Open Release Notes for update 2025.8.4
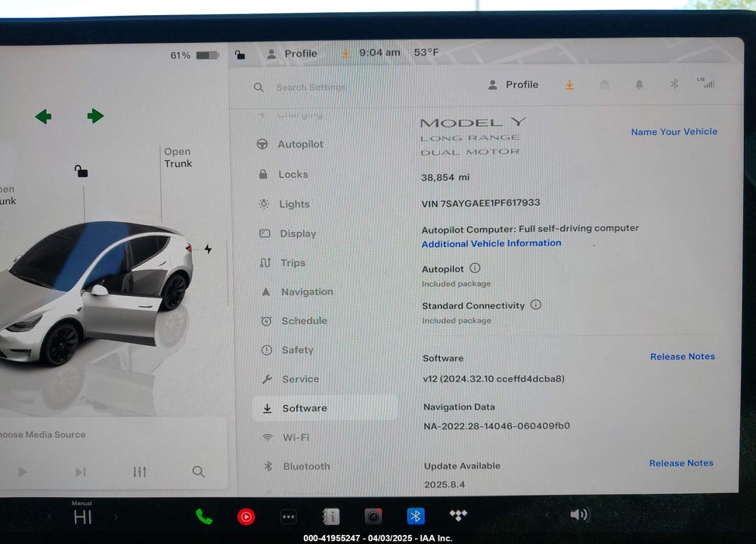 pos(681,463)
